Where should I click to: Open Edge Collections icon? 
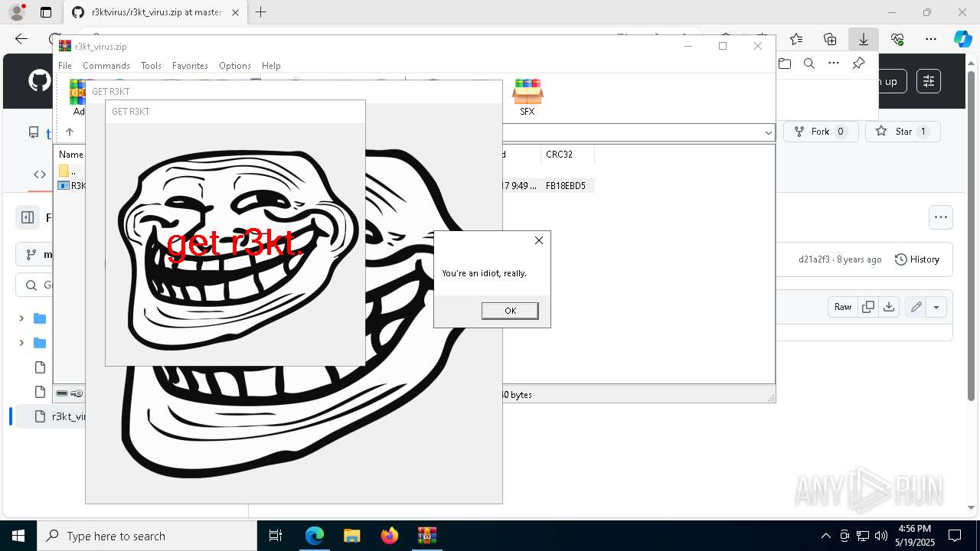[x=830, y=39]
